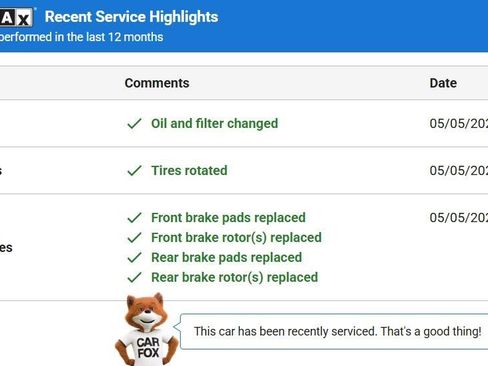Click the Recent Service Highlights heading

131,17
